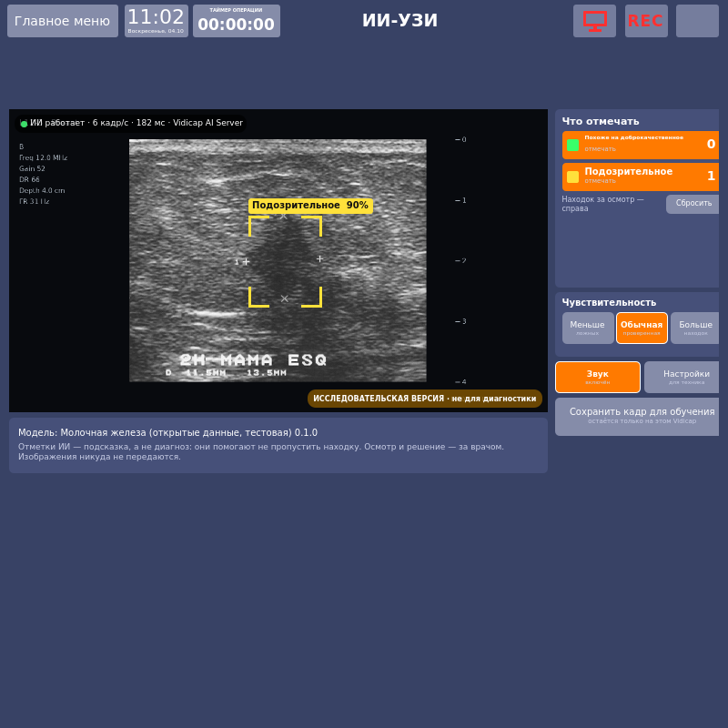This screenshot has width=728, height=728.
Task: Click the green AI status indicator dot
Action: coord(24,124)
